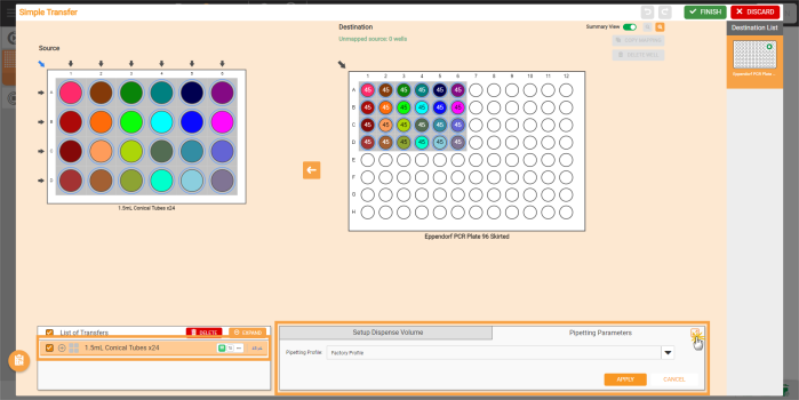Click the orange zoom icon near Summary View
Viewport: 799px width, 400px height.
(x=661, y=27)
